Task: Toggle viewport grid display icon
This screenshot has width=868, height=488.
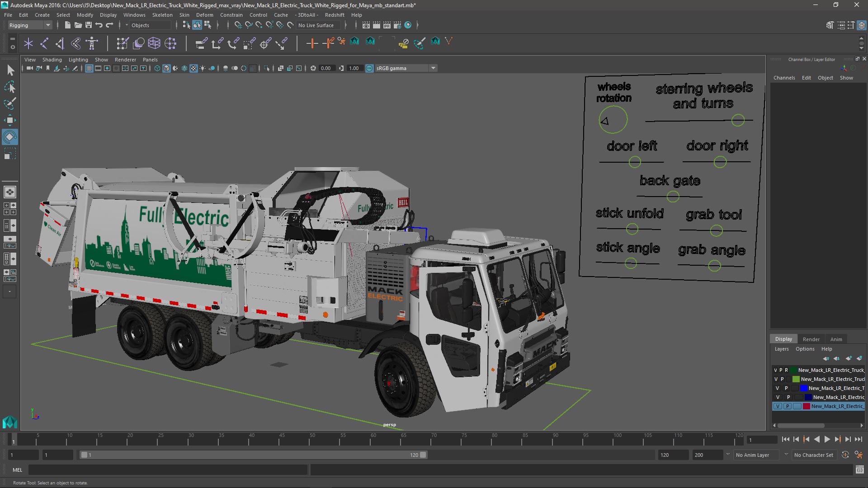Action: [89, 68]
